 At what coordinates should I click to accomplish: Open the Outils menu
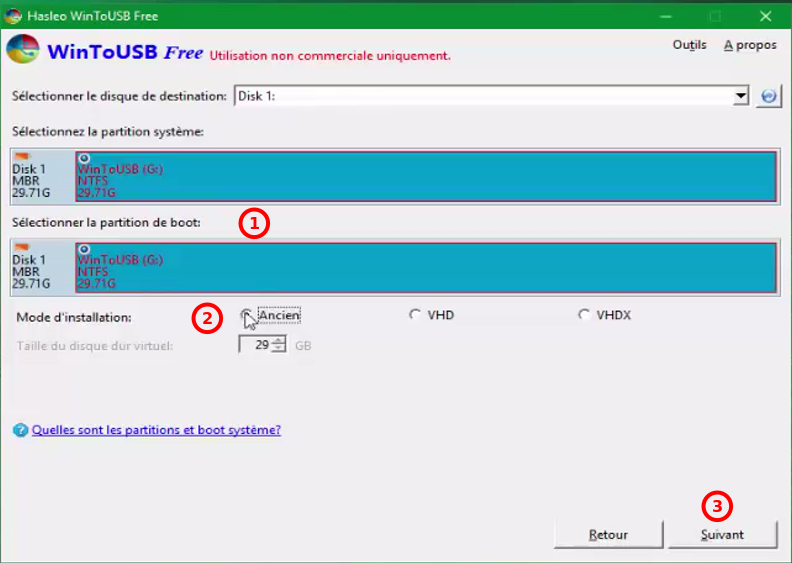click(689, 45)
